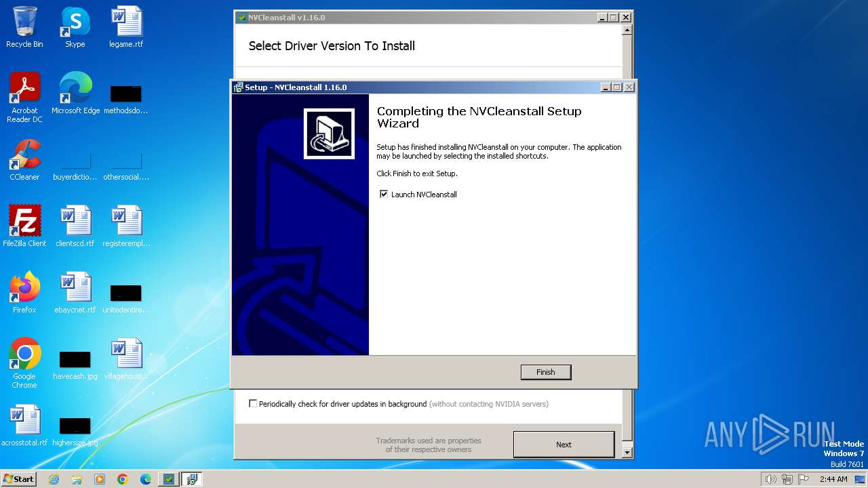
Task: Open Windows Media Player from taskbar
Action: click(100, 479)
